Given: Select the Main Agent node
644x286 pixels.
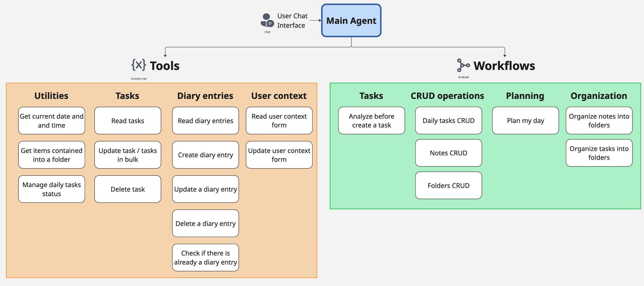Looking at the screenshot, I should coord(351,20).
